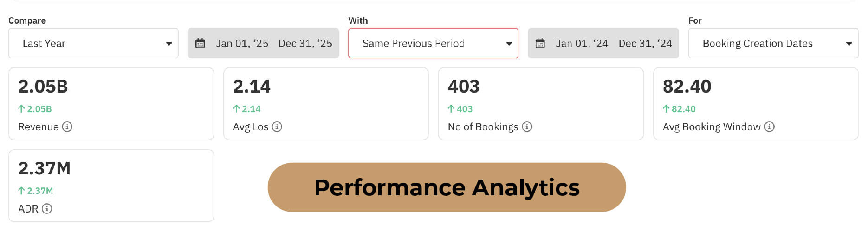
Task: Open the Last Year compare dropdown
Action: coord(93,43)
